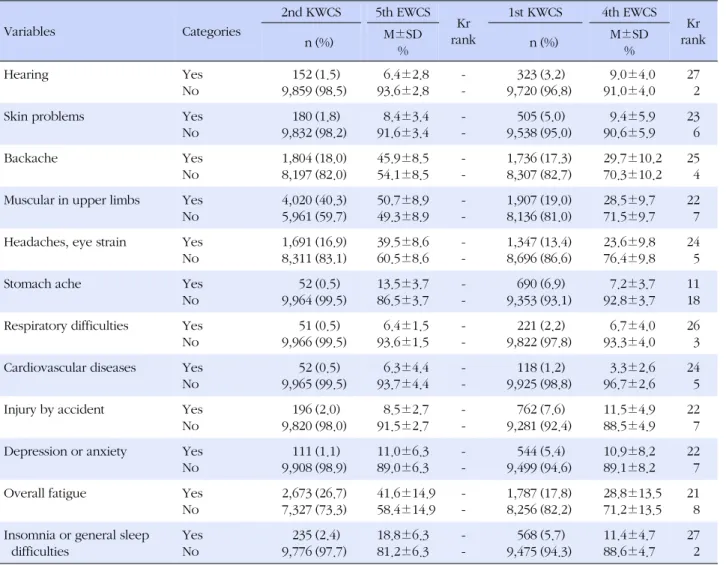Click Respiratory difficulties label
This screenshot has width=726, height=565.
click(x=66, y=326)
